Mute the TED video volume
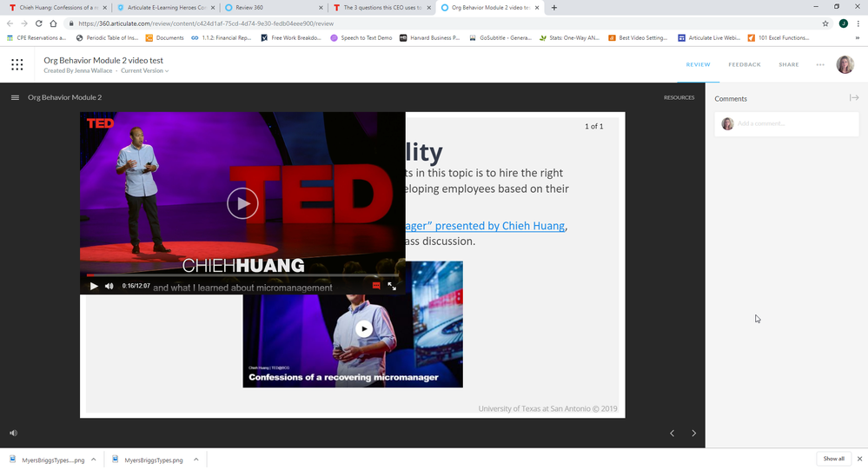 pos(109,286)
